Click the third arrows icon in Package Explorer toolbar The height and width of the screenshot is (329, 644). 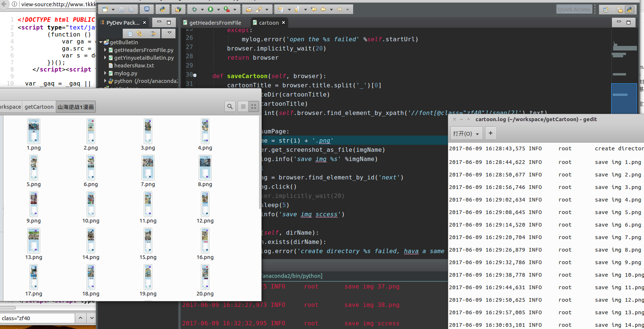(x=153, y=34)
